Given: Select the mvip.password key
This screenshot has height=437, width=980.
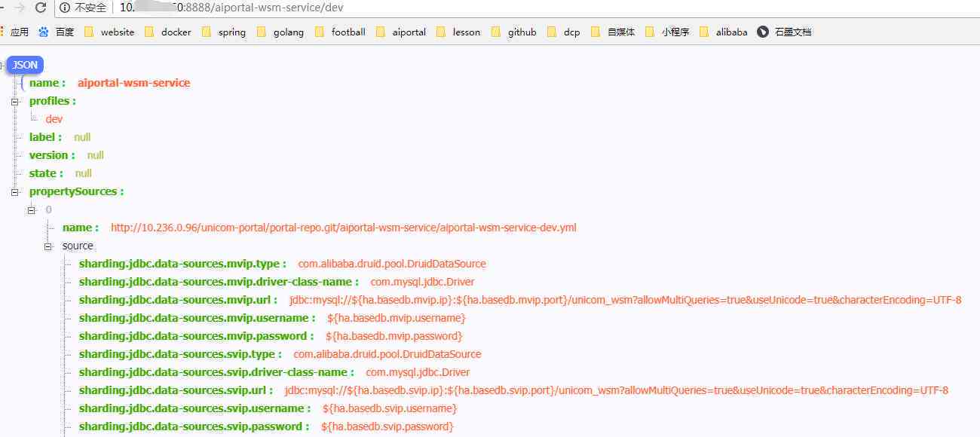Looking at the screenshot, I should (197, 336).
